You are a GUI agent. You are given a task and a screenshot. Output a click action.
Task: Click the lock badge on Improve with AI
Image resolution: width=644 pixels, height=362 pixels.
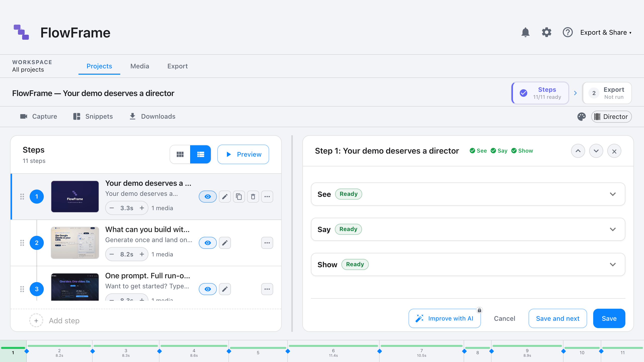479,310
